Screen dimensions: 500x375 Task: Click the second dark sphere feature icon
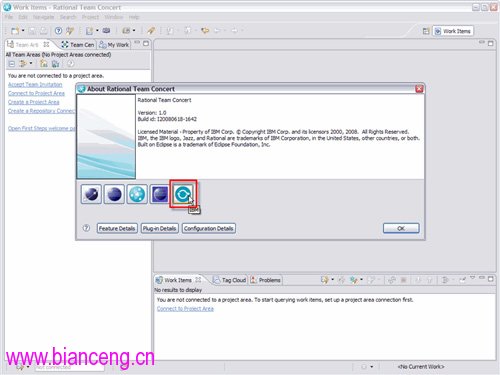tap(114, 194)
